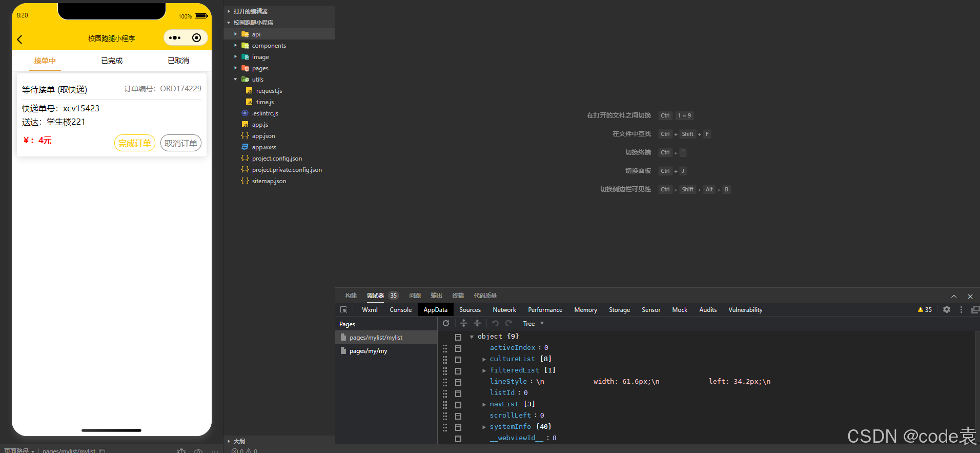Click the action box on the scrollLeft row

[x=458, y=416]
